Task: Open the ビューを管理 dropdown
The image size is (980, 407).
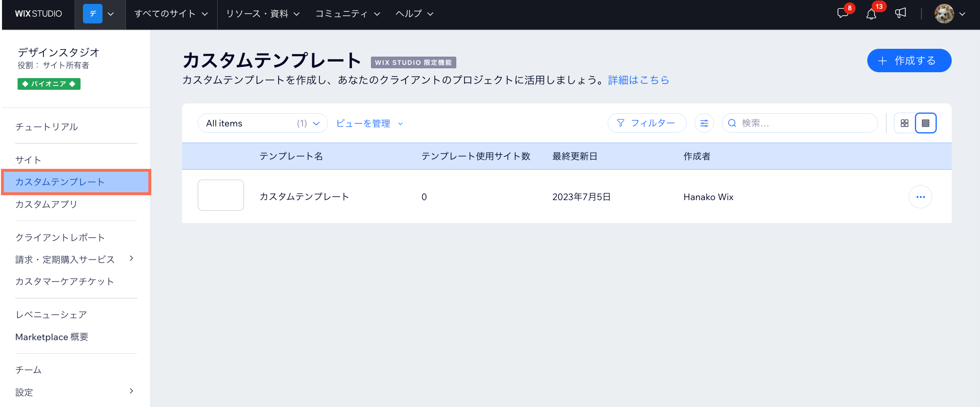Action: coord(369,123)
